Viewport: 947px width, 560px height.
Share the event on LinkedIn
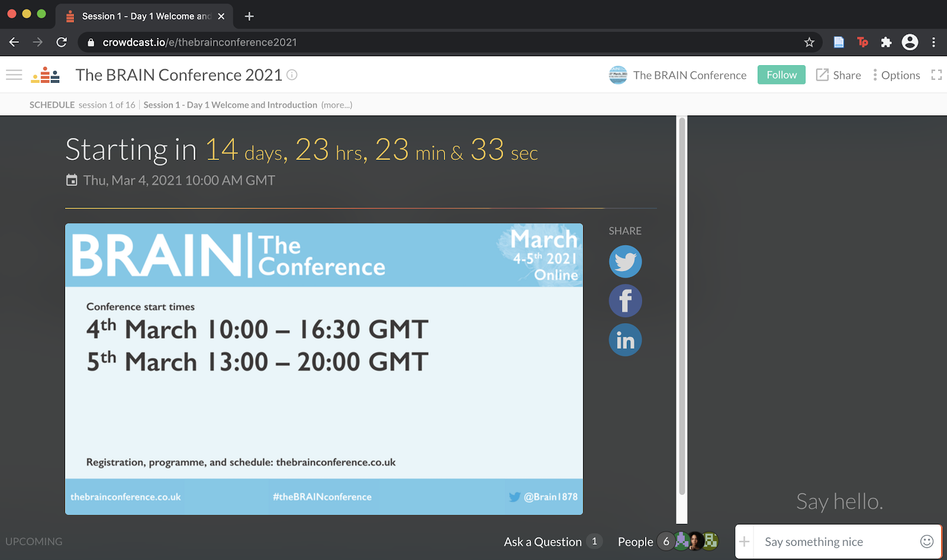pyautogui.click(x=625, y=340)
